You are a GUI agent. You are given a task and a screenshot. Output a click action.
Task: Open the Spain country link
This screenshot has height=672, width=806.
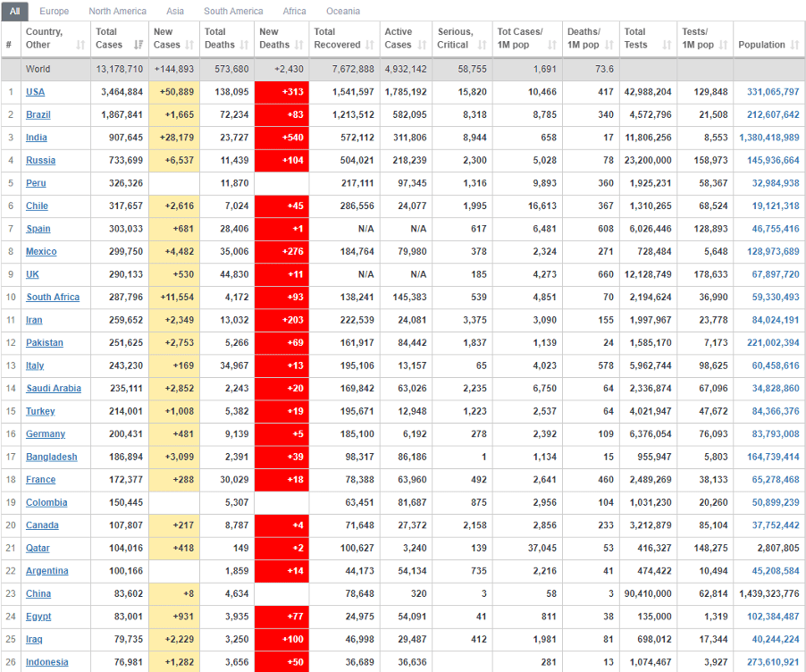click(38, 229)
